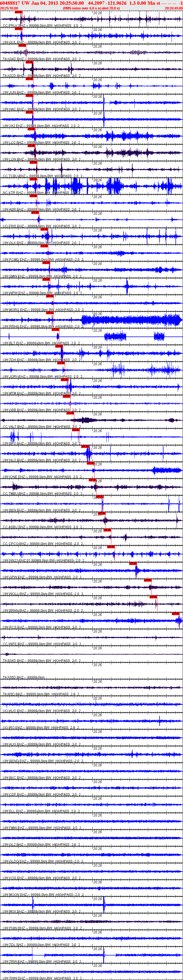Select the UW BLT EHZ station label
This screenshot has width=183, height=980.
(x=13, y=343)
